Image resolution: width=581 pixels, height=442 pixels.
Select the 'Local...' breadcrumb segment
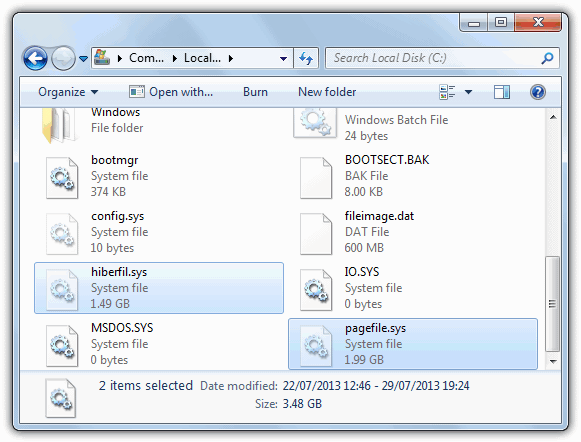[x=202, y=58]
